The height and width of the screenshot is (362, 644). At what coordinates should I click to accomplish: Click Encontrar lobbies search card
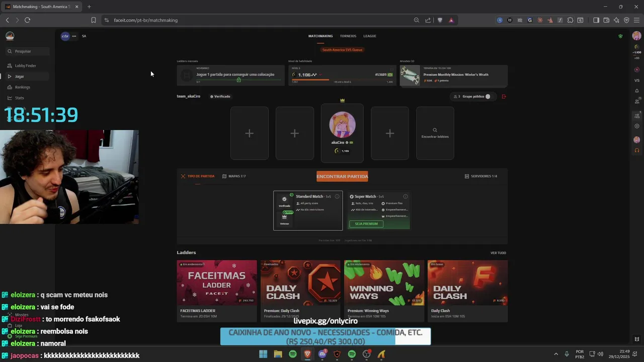coord(435,133)
